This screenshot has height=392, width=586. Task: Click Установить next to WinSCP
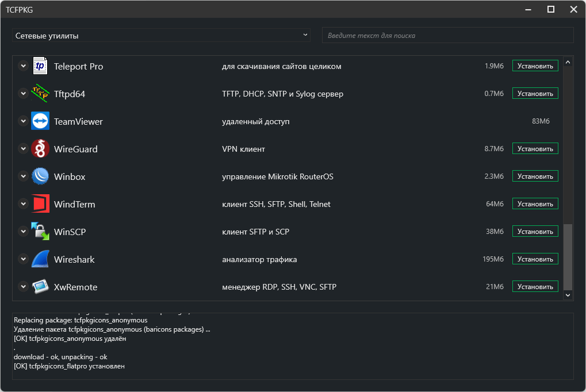[535, 232]
